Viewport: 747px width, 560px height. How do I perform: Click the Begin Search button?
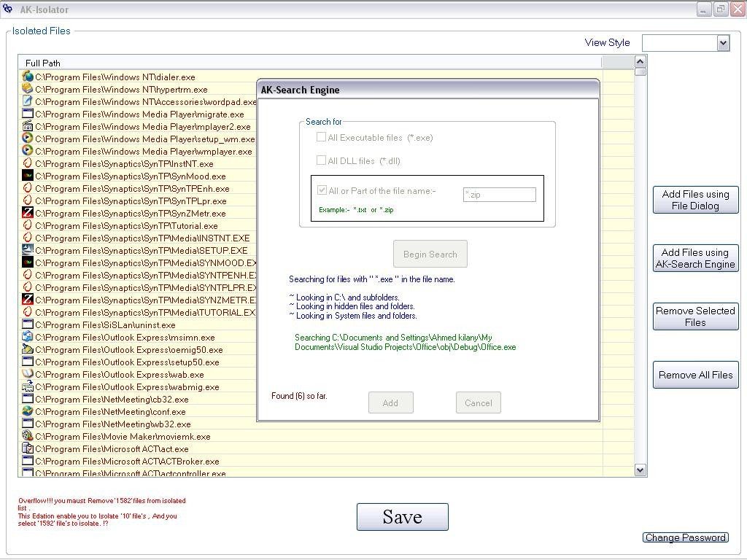430,254
